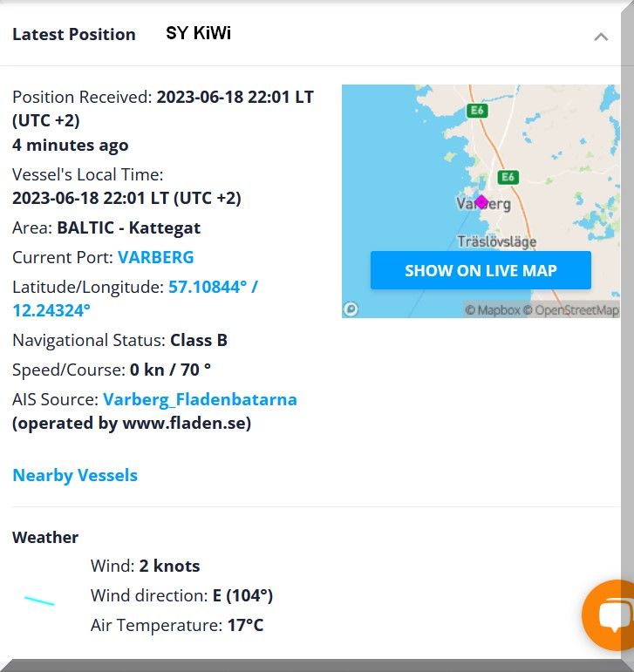
Task: Click the lower E6 road badge
Action: click(508, 177)
